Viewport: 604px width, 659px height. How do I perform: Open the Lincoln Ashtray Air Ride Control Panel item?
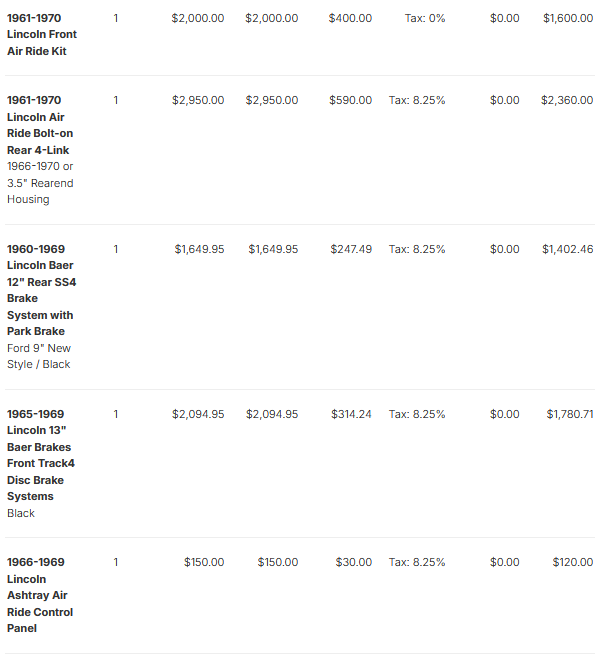(40, 595)
